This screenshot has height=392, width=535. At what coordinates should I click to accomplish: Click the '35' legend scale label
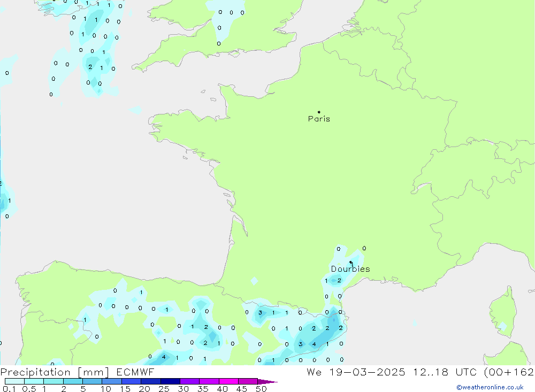[203, 389]
